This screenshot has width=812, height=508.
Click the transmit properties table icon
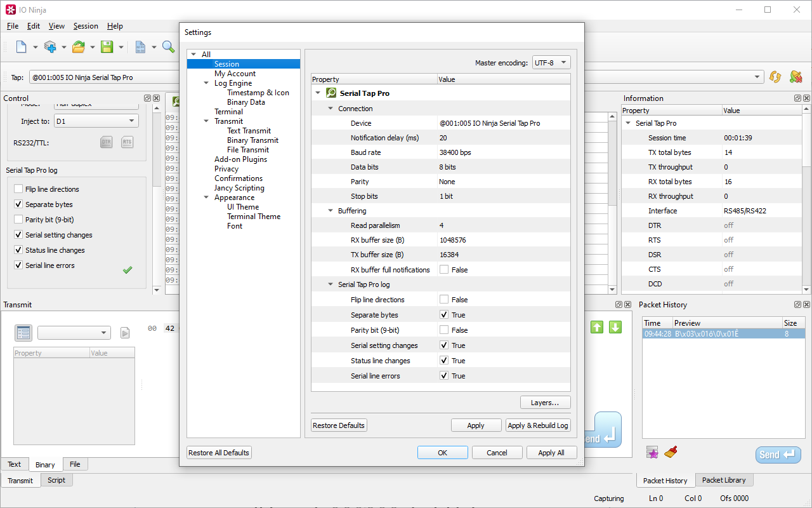(x=23, y=333)
